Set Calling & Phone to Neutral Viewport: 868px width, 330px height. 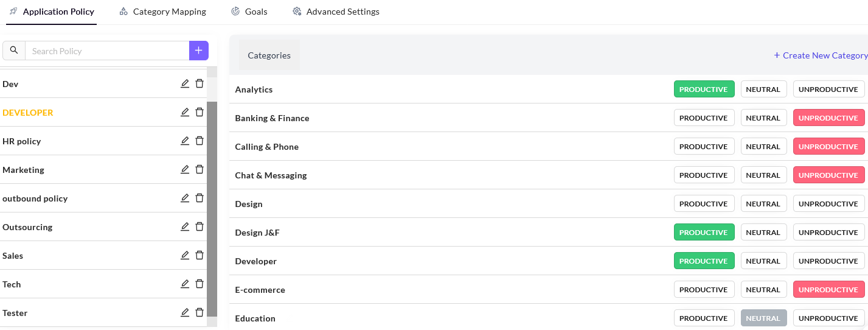763,147
